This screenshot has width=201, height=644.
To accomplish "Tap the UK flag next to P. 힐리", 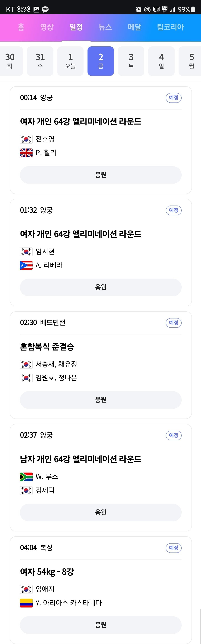I will click(26, 153).
